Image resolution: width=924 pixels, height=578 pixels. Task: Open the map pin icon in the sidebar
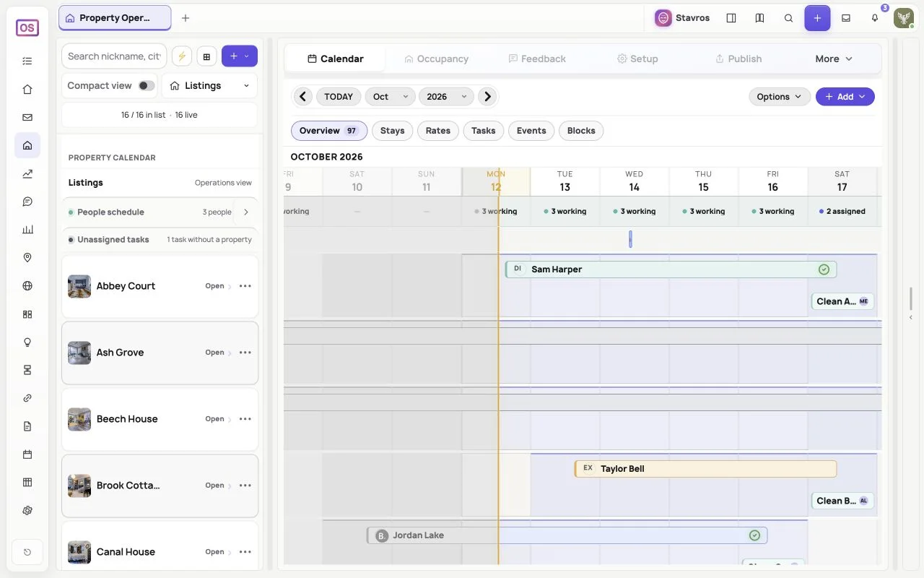[27, 258]
